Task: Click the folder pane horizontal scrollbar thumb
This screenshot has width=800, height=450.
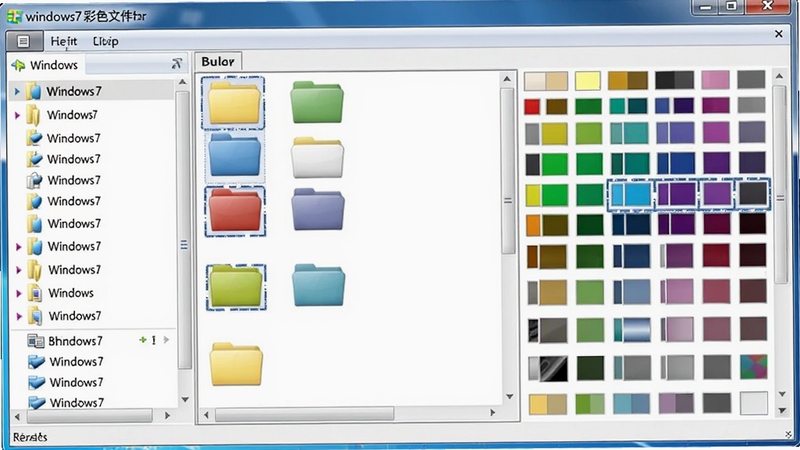Action: coord(305,414)
